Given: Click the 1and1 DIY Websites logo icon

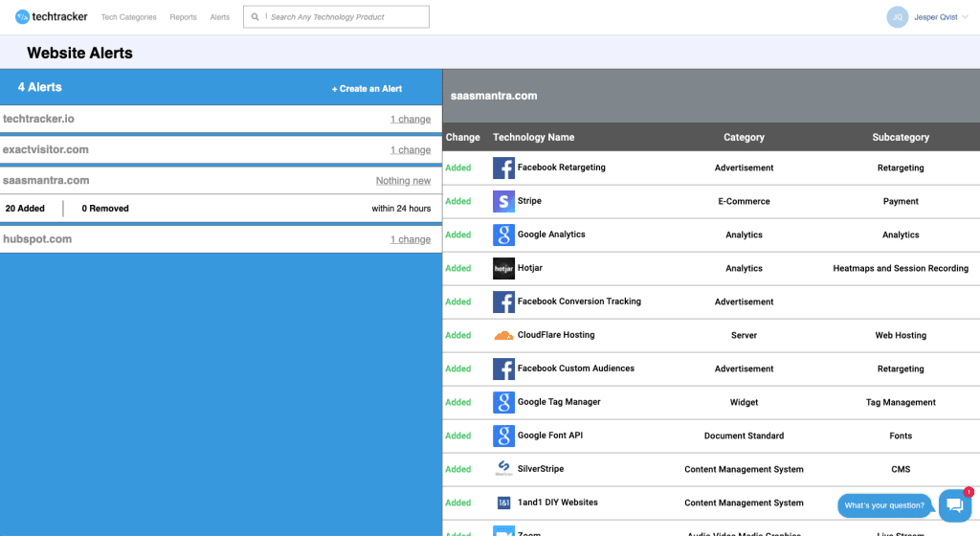Looking at the screenshot, I should [503, 502].
